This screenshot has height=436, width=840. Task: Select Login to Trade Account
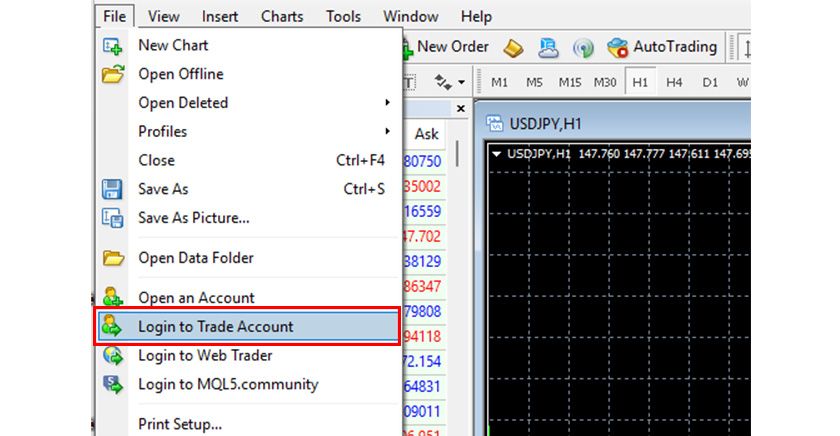216,326
